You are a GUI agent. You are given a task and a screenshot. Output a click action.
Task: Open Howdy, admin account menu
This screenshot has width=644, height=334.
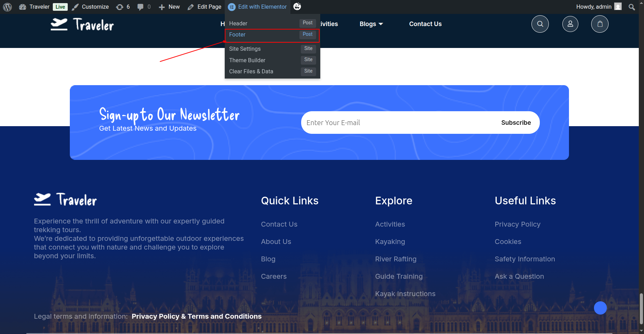[x=598, y=7]
